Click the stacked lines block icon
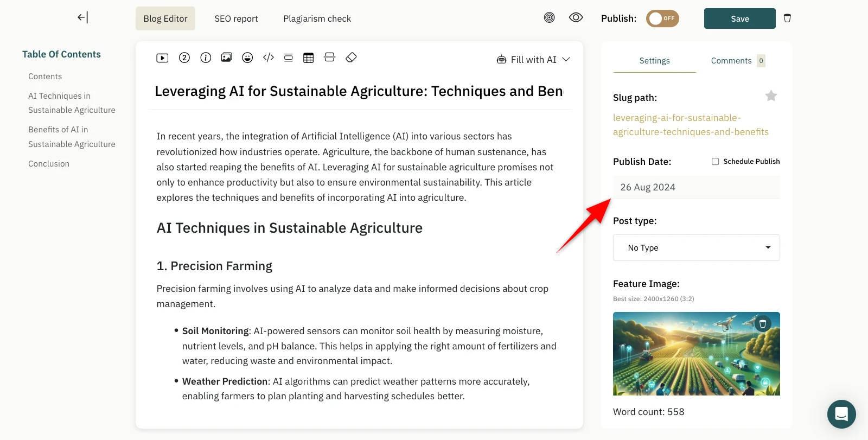Image resolution: width=868 pixels, height=440 pixels. point(289,58)
